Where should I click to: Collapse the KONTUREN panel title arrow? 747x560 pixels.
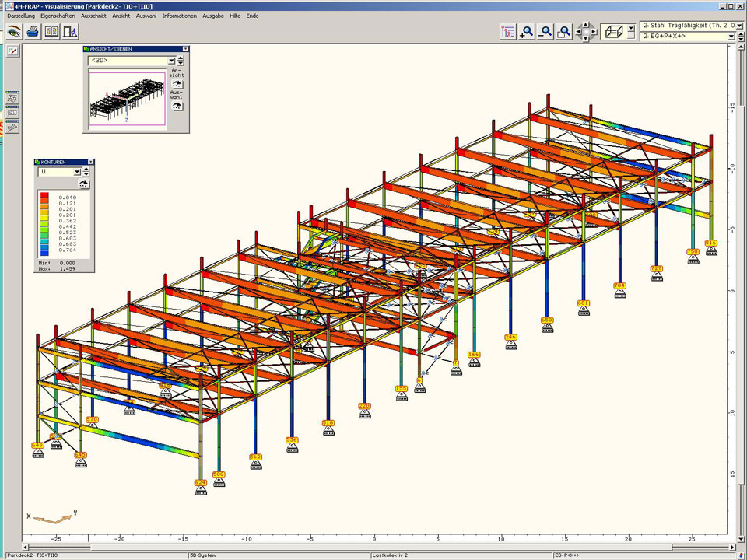pyautogui.click(x=91, y=162)
